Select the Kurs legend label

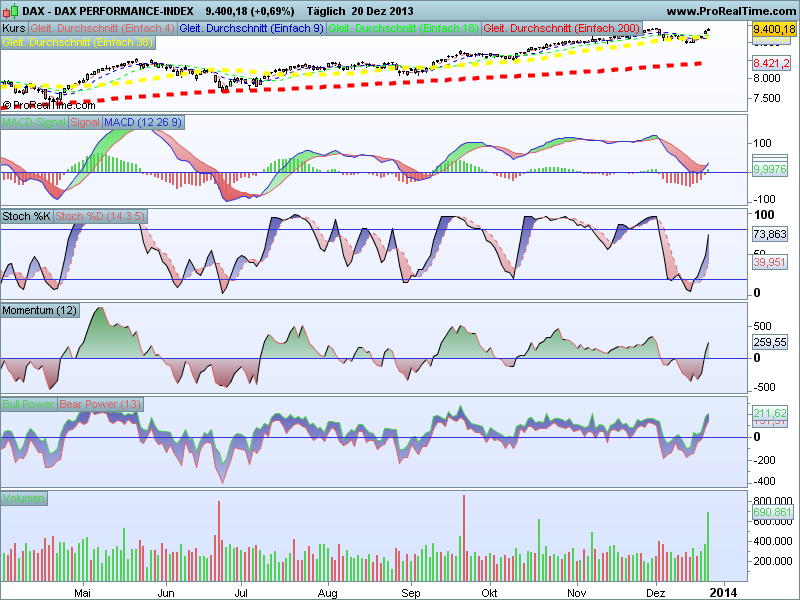(x=14, y=29)
